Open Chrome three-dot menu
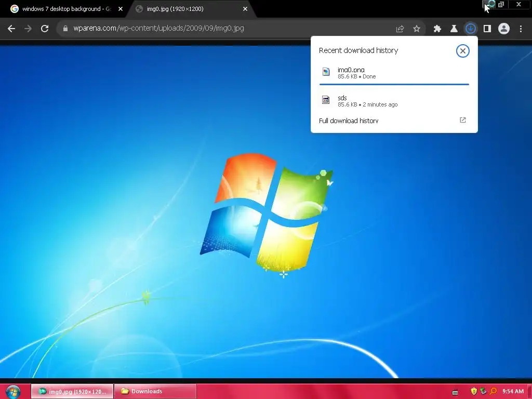The width and height of the screenshot is (532, 399). click(521, 29)
